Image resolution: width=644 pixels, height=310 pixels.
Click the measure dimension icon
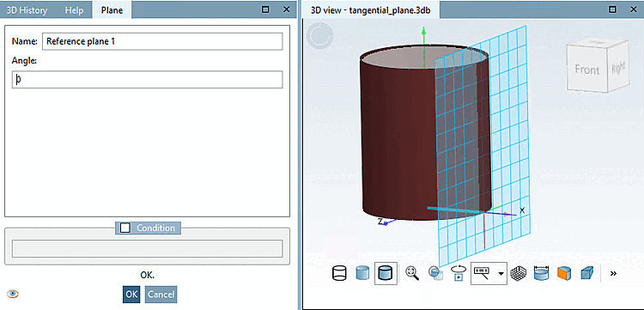[542, 273]
